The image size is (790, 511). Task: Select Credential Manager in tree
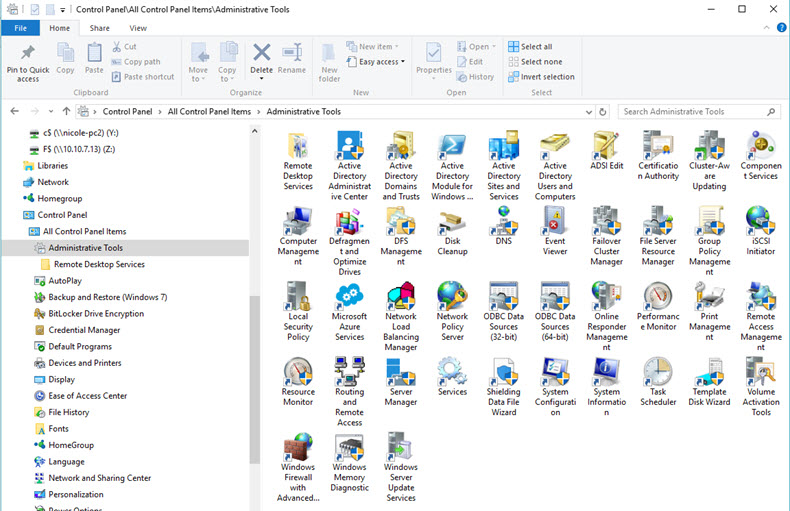(x=84, y=330)
